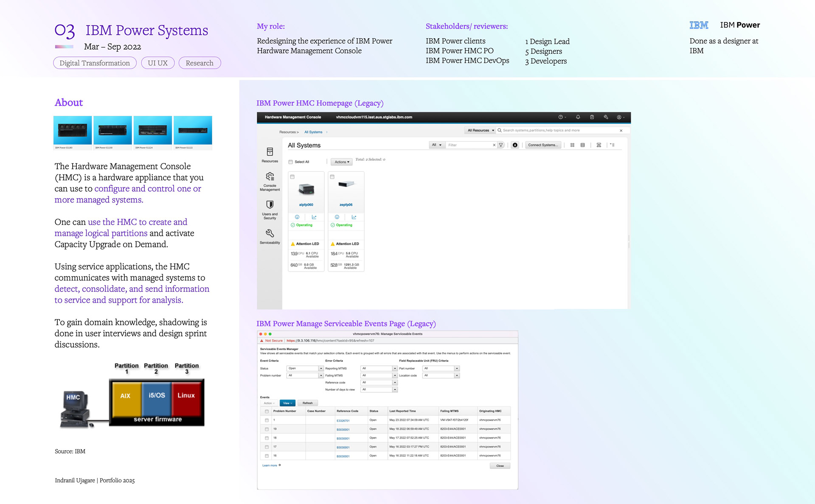The height and width of the screenshot is (504, 815).
Task: Clear the global search with the X icon
Action: point(621,131)
